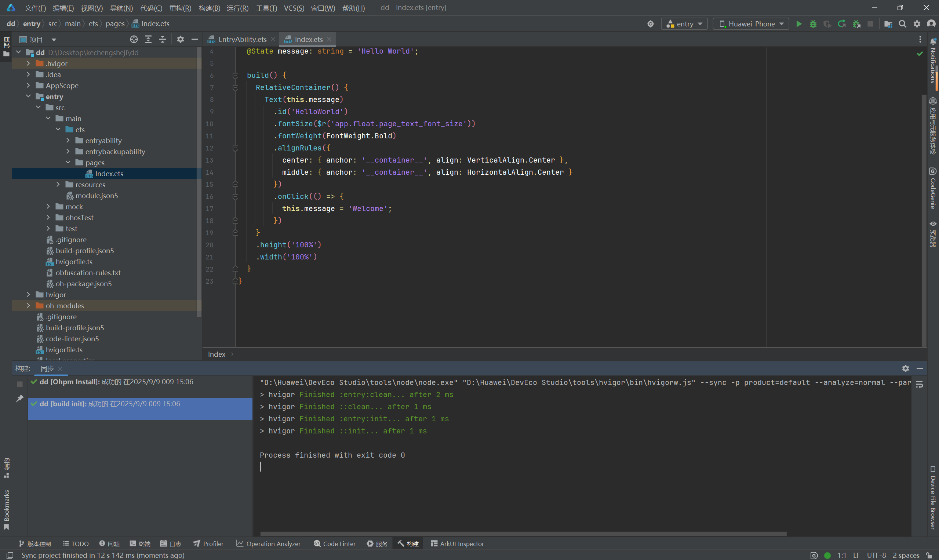Collapse the pages folder
939x560 pixels.
tap(68, 162)
